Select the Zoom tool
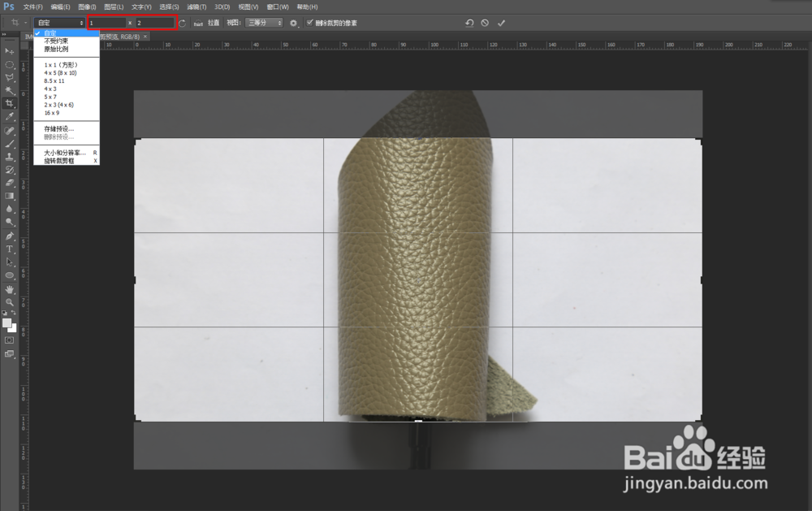812x511 pixels. click(9, 302)
